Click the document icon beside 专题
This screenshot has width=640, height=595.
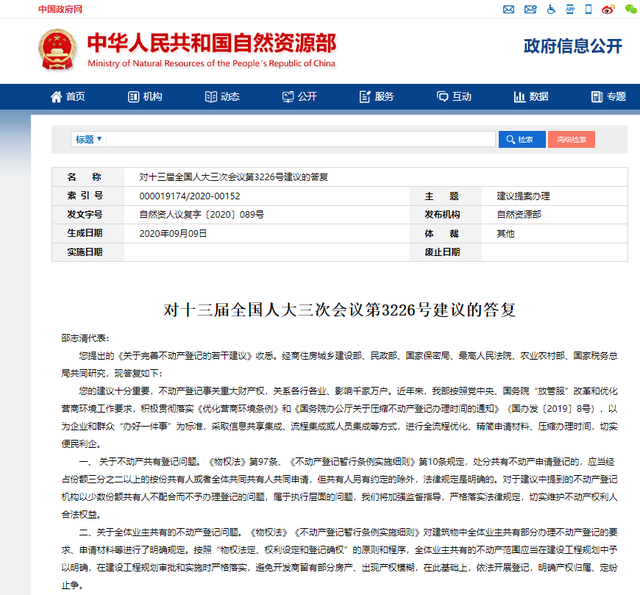[x=597, y=97]
